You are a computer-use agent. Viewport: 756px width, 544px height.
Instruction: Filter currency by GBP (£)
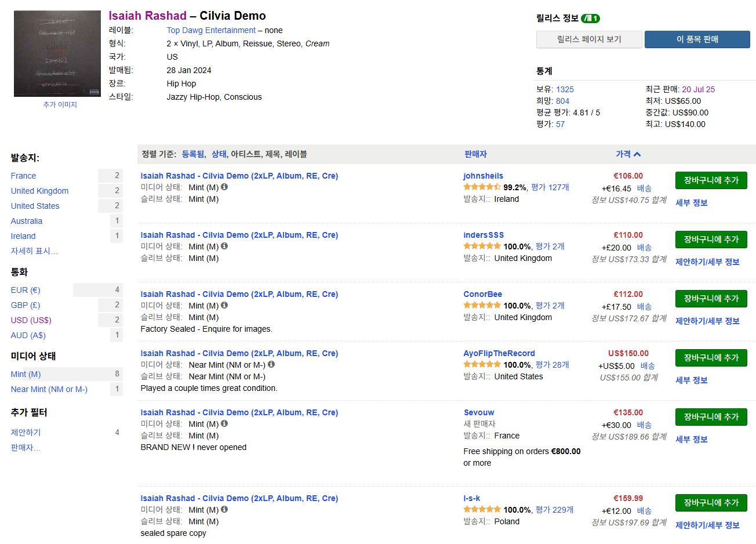26,305
